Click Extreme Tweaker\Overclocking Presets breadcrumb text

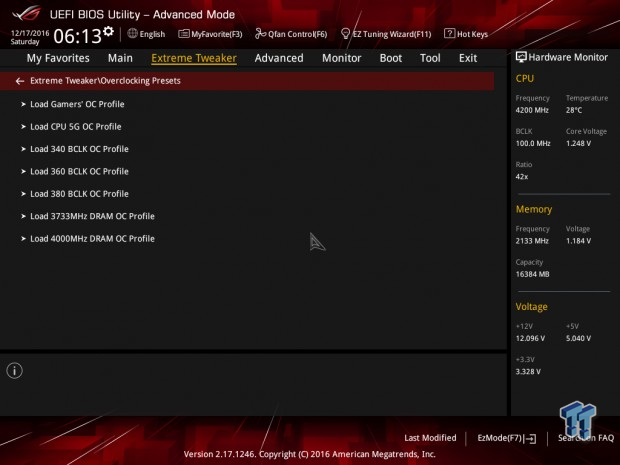[106, 81]
